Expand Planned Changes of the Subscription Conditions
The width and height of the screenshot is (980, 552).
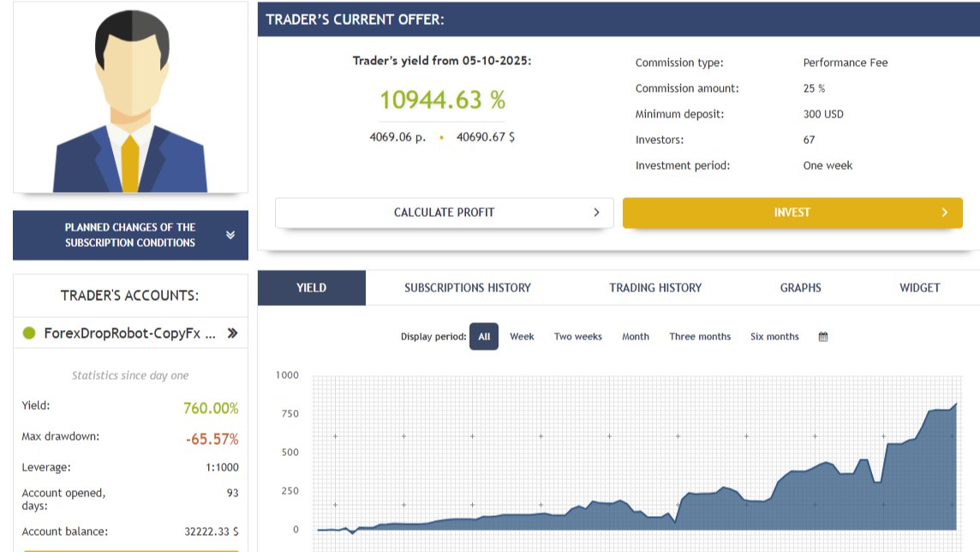(130, 235)
